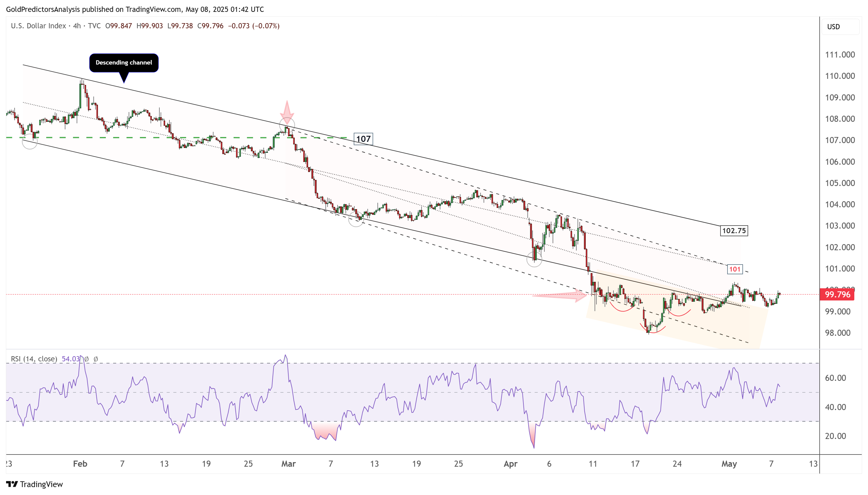Click the Feb label on the time axis

(x=80, y=464)
